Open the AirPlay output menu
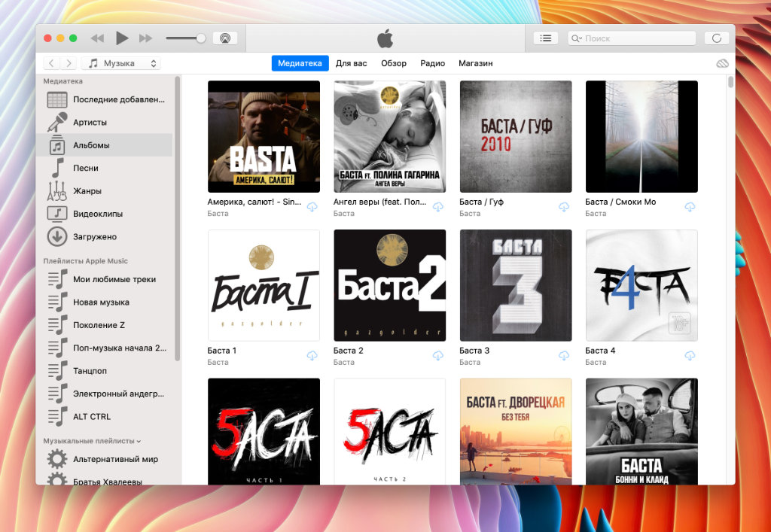This screenshot has width=771, height=532. pyautogui.click(x=225, y=38)
